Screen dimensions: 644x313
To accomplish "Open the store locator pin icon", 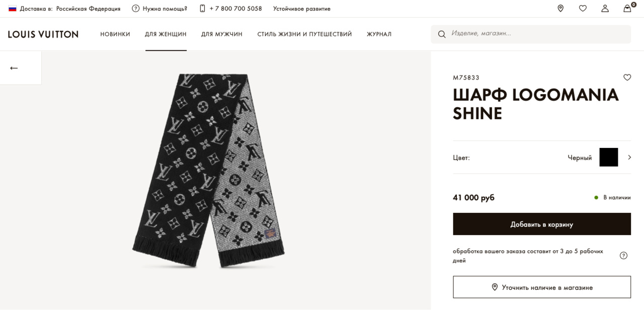I will (x=560, y=8).
